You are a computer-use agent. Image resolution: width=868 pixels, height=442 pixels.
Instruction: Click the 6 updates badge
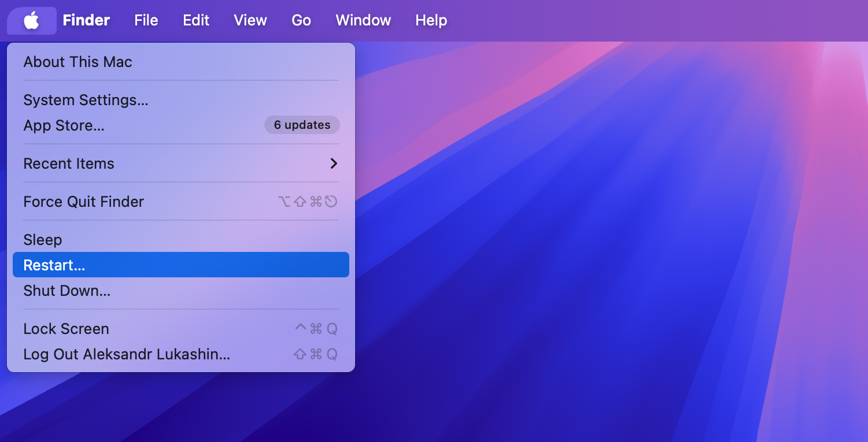point(302,125)
